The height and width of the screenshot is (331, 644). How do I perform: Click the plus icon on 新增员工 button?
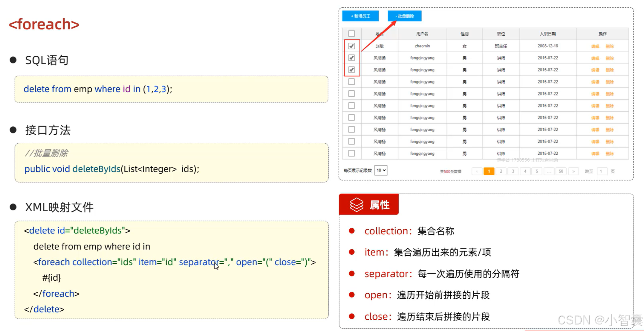coord(351,16)
